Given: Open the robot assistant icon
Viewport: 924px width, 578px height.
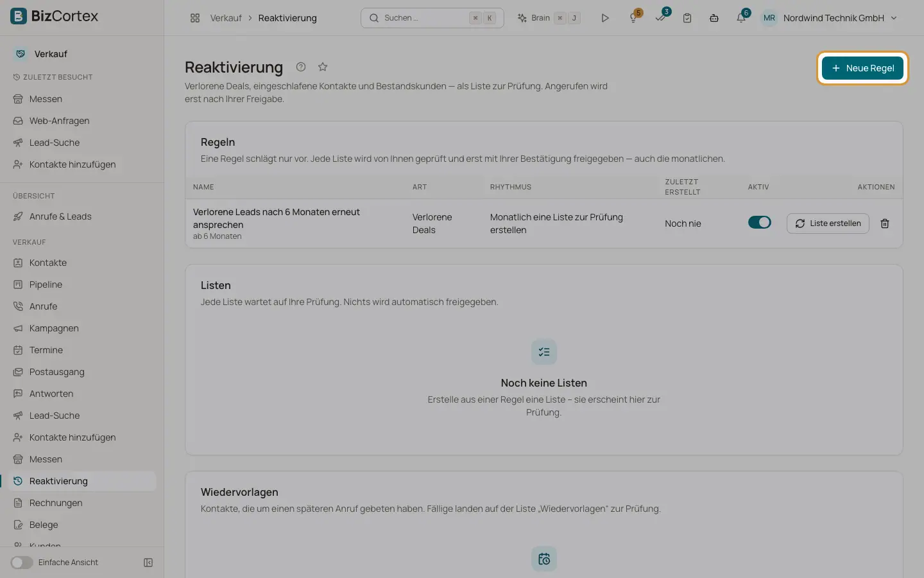Looking at the screenshot, I should [x=714, y=18].
